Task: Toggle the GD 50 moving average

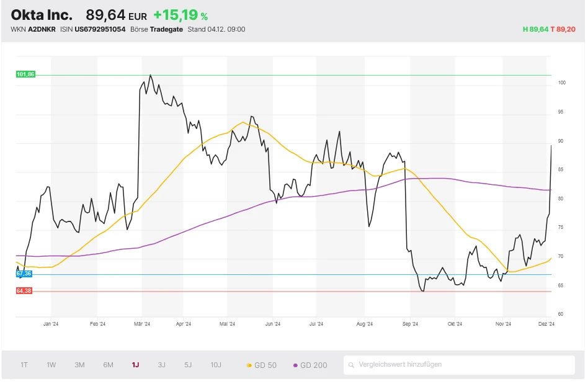Action: [x=262, y=365]
